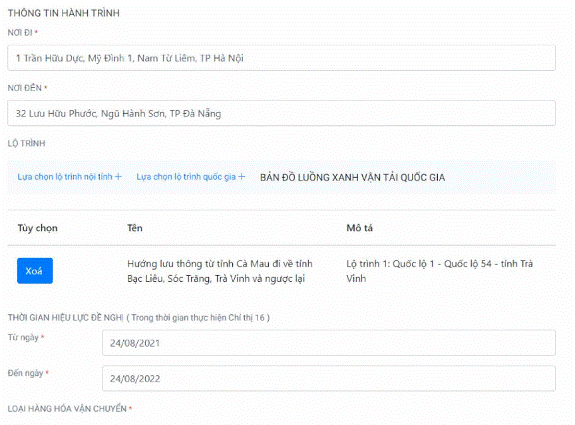575x425 pixels.
Task: Focus the NƠI ĐẾN address field
Action: 281,113
